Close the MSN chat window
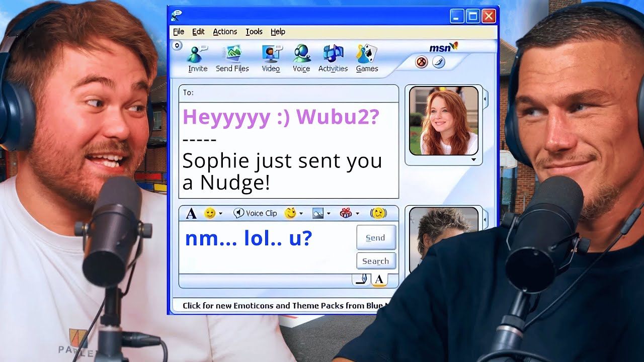The width and height of the screenshot is (644, 362). pos(489,16)
